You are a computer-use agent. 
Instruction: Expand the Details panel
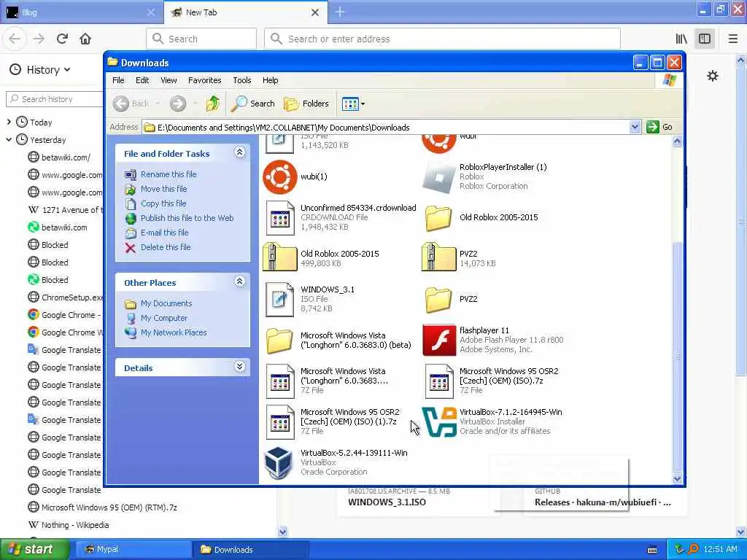pos(239,367)
